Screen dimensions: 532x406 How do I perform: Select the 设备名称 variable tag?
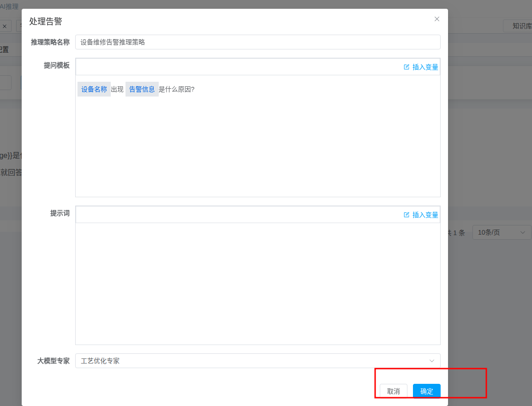[x=94, y=89]
